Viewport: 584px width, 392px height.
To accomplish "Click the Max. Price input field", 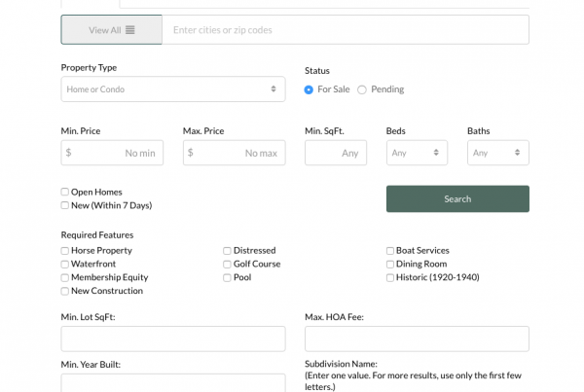I will 234,153.
